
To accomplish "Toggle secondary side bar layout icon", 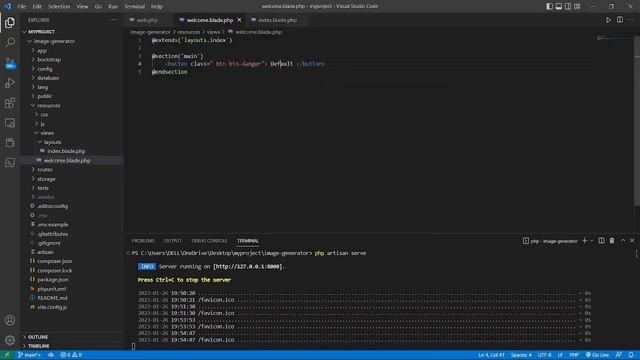I will (568, 6).
